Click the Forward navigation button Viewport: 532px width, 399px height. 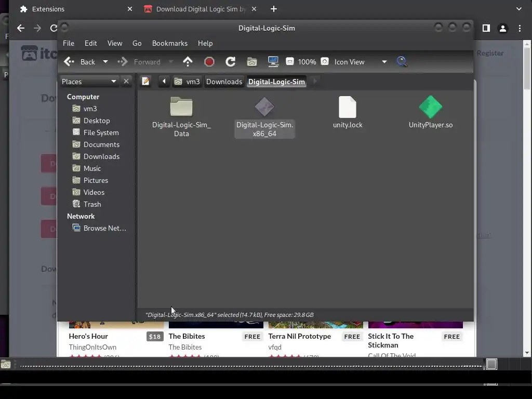pyautogui.click(x=139, y=62)
